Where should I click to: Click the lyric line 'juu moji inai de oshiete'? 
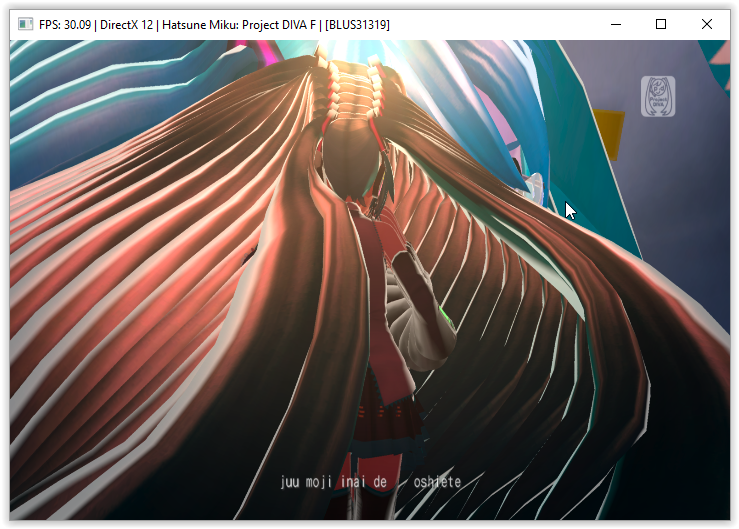tap(370, 481)
